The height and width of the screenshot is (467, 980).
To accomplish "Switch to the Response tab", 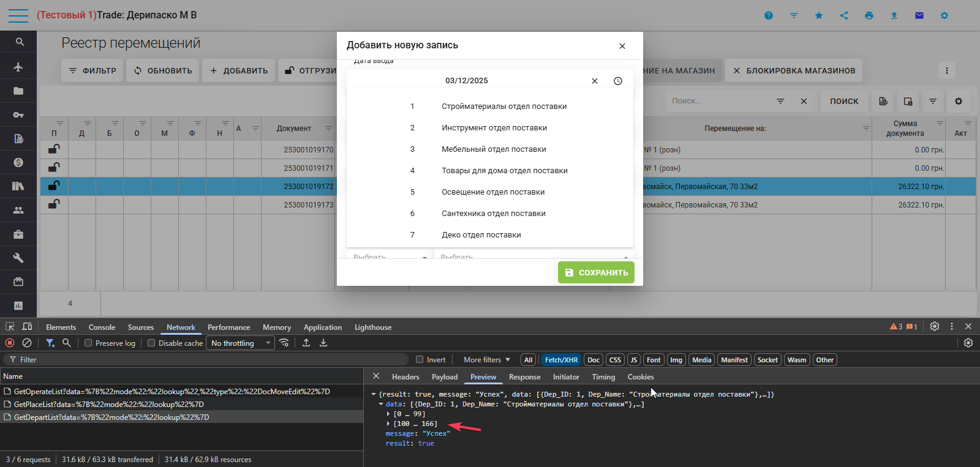I will pos(525,377).
